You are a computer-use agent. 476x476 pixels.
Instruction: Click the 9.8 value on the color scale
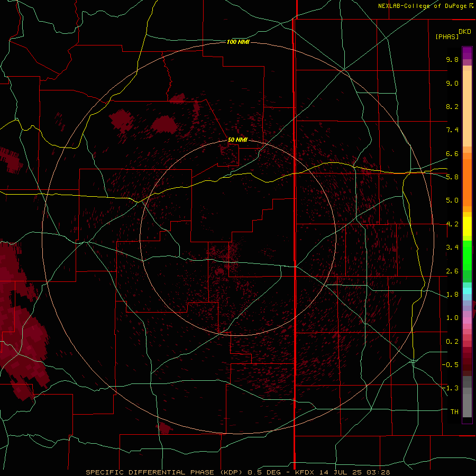click(452, 59)
